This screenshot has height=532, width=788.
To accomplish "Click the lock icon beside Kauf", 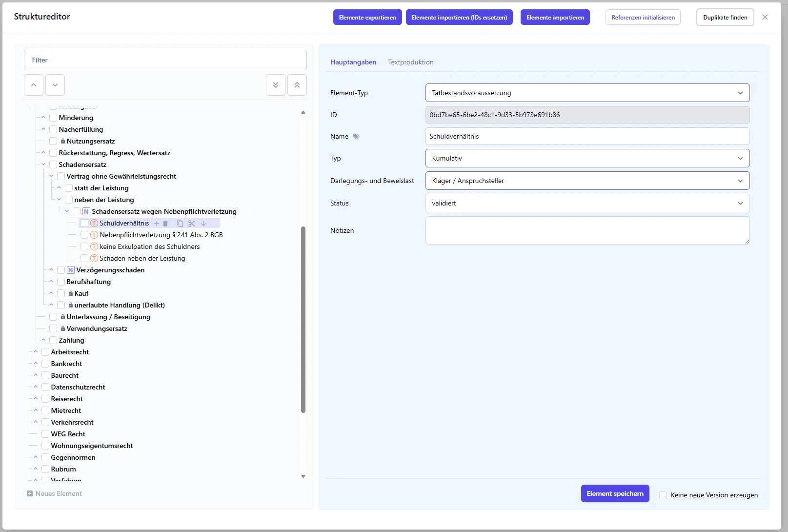I will 71,293.
